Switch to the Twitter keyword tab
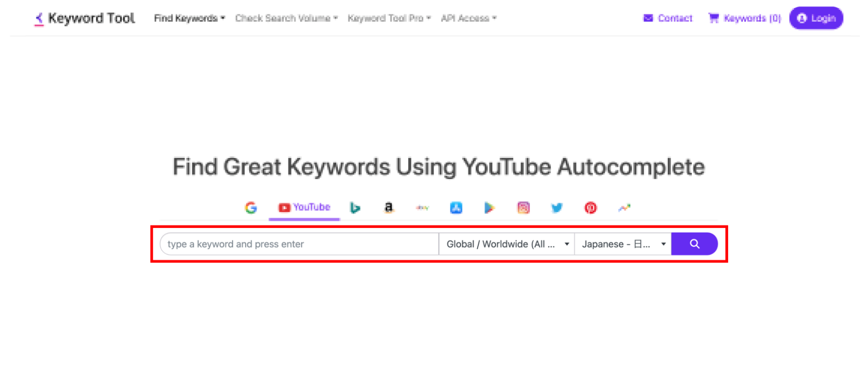The width and height of the screenshot is (868, 382). coord(557,208)
